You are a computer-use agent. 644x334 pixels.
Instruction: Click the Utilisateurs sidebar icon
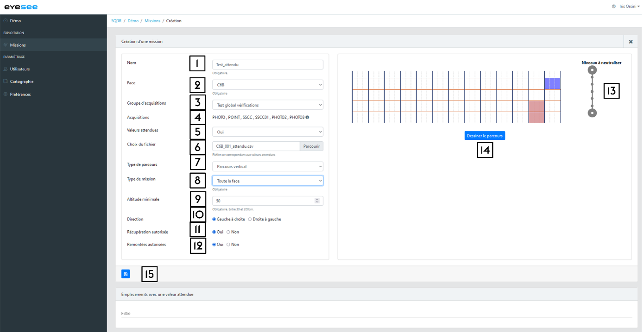6,69
